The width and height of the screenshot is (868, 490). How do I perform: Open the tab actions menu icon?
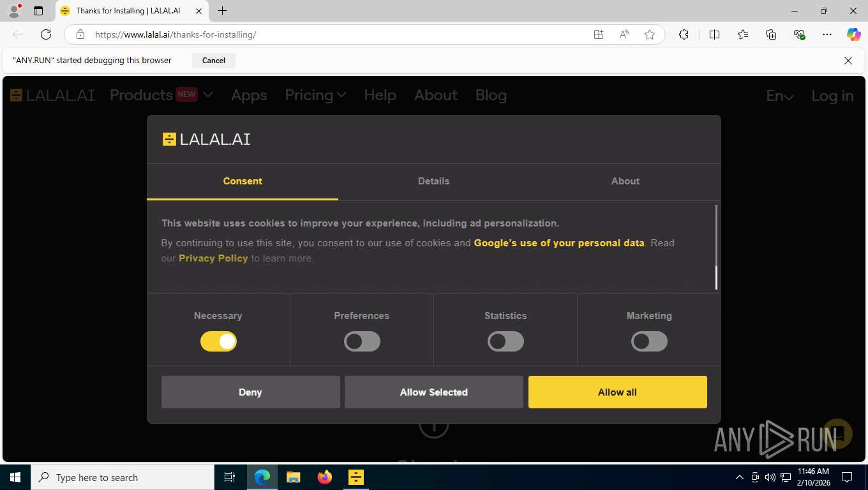(x=38, y=11)
